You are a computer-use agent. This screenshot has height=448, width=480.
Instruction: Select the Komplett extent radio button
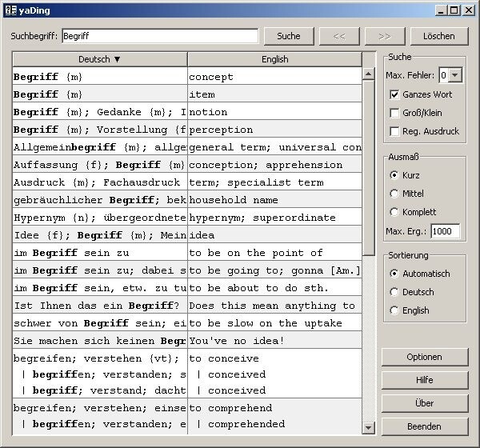pyautogui.click(x=394, y=212)
